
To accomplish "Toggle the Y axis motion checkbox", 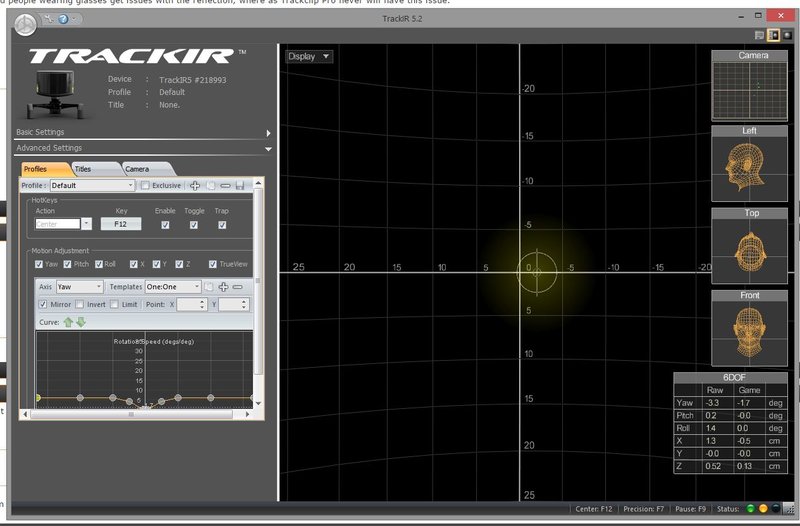I will point(157,264).
